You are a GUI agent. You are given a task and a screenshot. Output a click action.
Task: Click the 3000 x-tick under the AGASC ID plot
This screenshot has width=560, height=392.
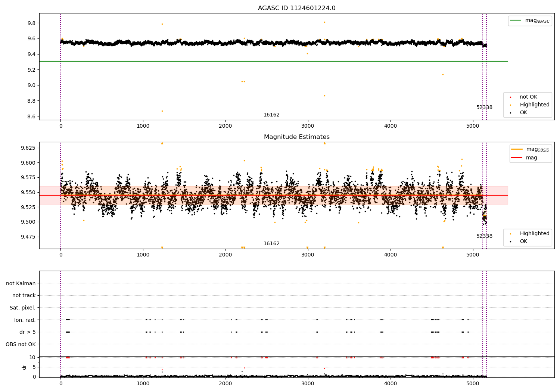tap(308, 126)
